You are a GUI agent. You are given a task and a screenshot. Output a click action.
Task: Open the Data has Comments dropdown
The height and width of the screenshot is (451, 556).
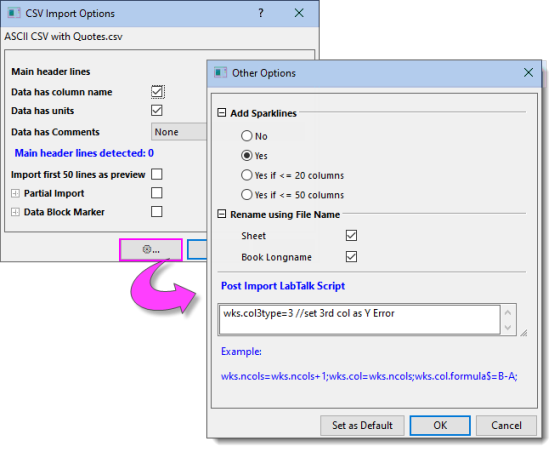coord(179,132)
